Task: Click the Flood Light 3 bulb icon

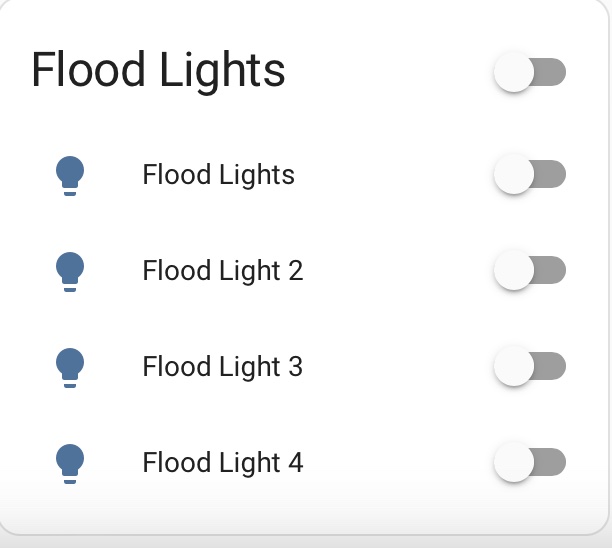Action: 69,367
